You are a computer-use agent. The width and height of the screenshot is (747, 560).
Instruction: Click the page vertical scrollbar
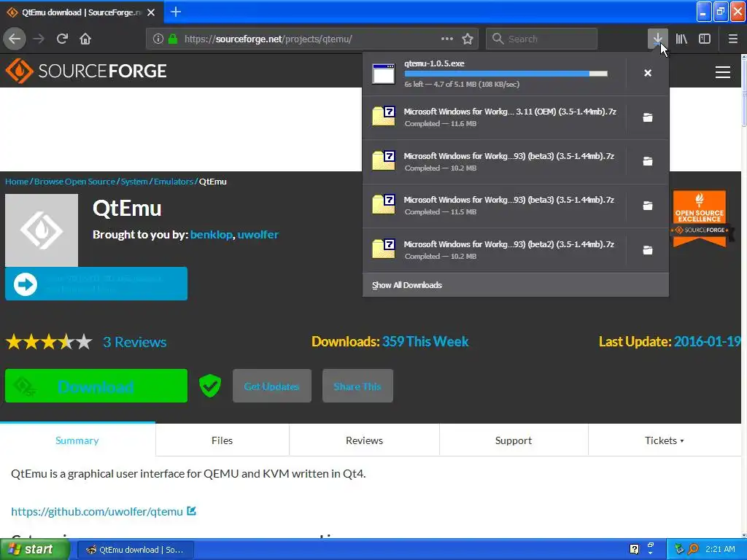pyautogui.click(x=744, y=295)
